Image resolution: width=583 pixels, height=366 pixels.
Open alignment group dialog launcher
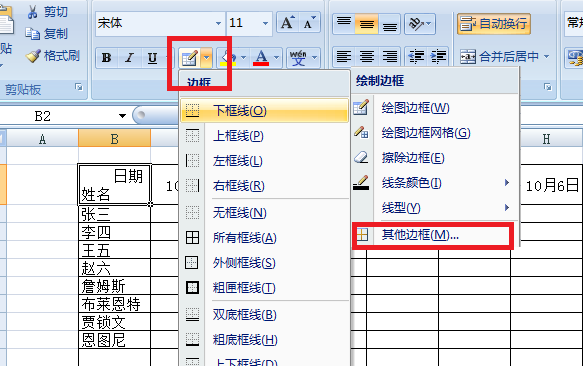pyautogui.click(x=547, y=87)
